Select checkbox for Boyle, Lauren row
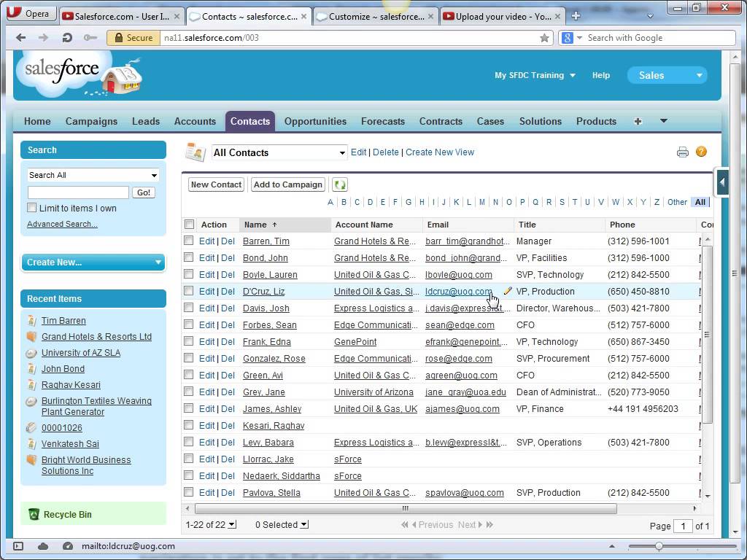Viewport: 747px width, 560px height. (x=189, y=274)
